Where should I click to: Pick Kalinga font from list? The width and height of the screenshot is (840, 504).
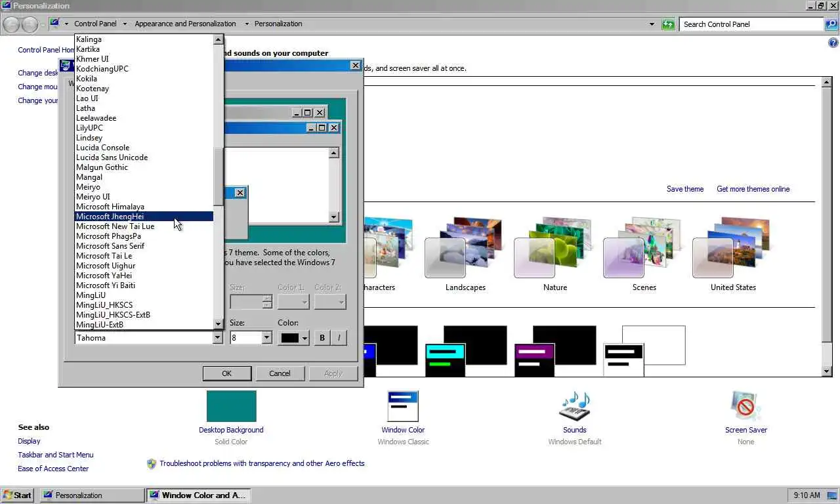pyautogui.click(x=144, y=39)
